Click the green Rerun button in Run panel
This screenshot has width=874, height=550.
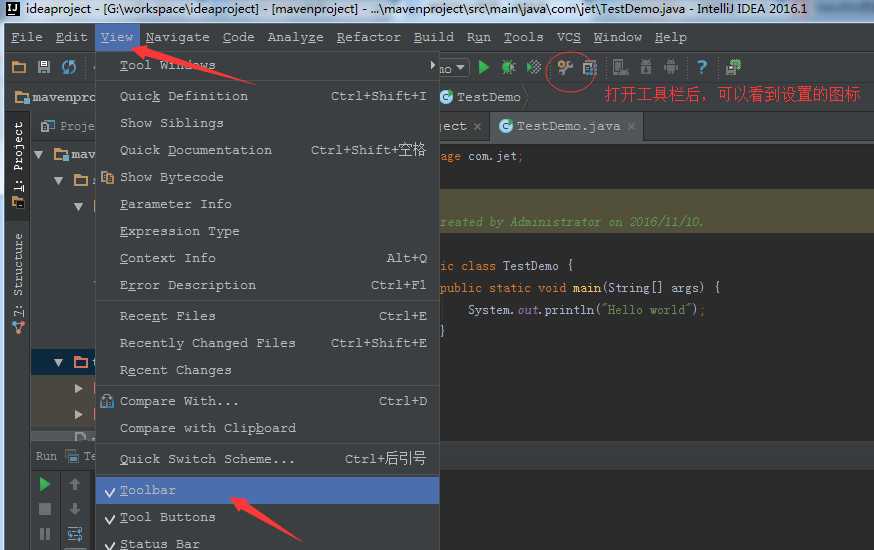tap(45, 484)
